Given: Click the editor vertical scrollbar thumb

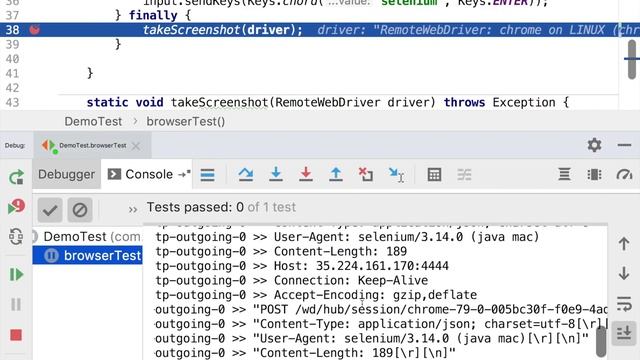Looking at the screenshot, I should (x=632, y=59).
